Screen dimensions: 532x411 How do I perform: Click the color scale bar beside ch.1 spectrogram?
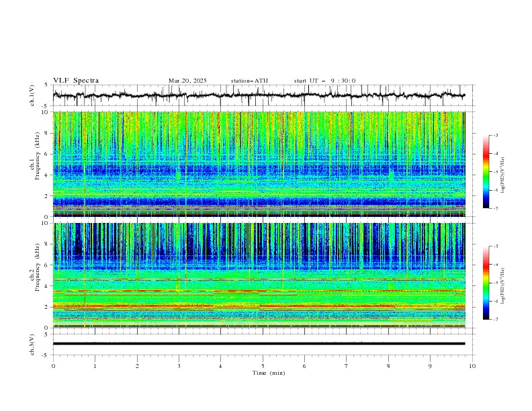pyautogui.click(x=486, y=172)
